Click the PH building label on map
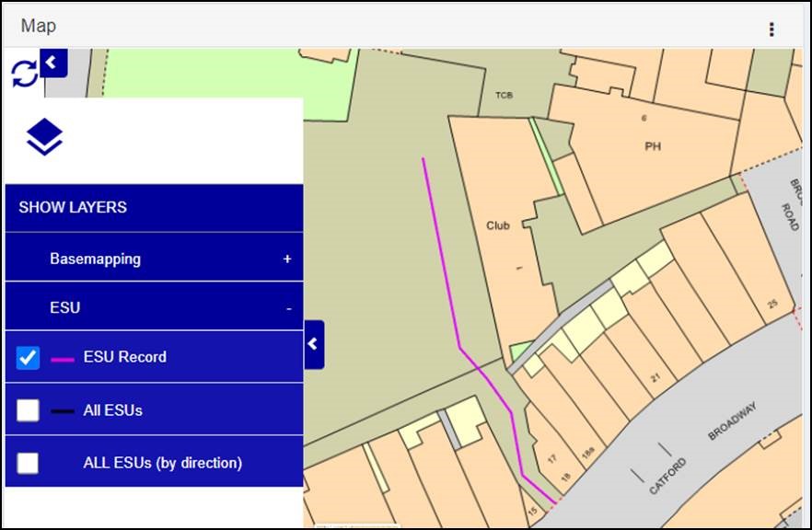The image size is (812, 530). click(653, 146)
